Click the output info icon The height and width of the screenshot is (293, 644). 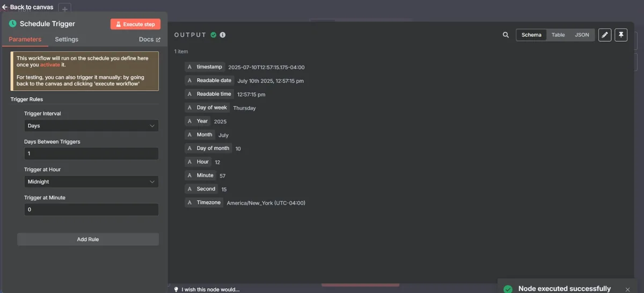pyautogui.click(x=223, y=35)
